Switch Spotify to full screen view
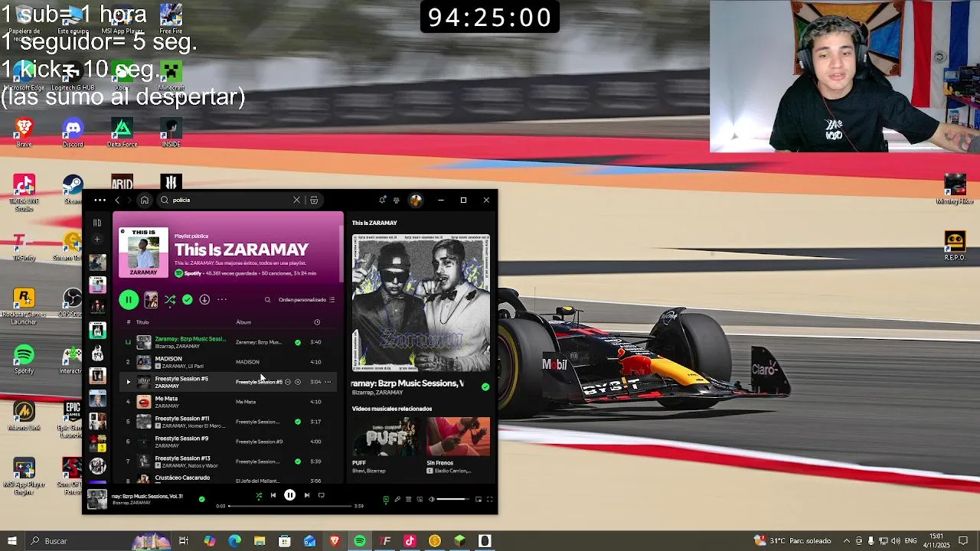980x551 pixels. click(490, 500)
